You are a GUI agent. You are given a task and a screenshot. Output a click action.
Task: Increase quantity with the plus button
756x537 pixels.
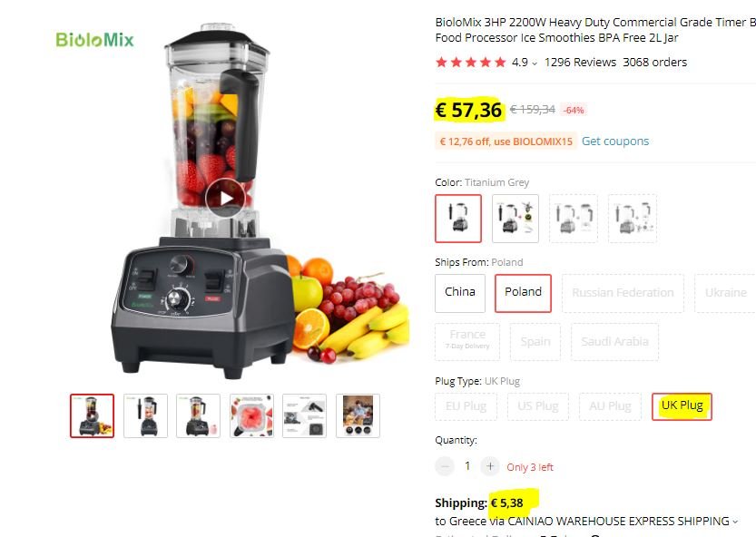[490, 466]
